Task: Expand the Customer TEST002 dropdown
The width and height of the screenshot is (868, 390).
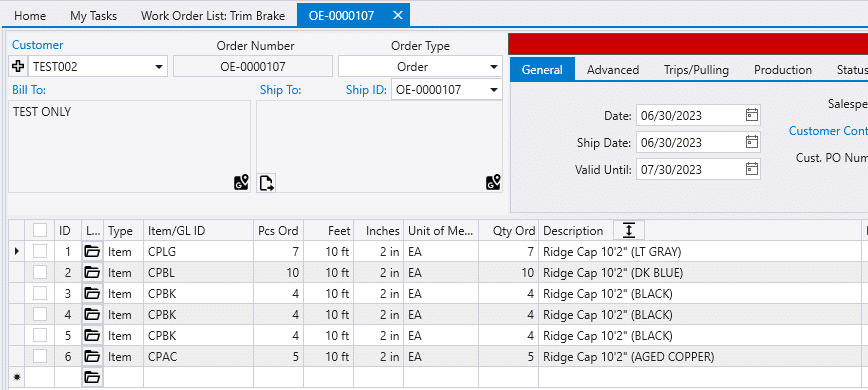Action: coord(159,67)
